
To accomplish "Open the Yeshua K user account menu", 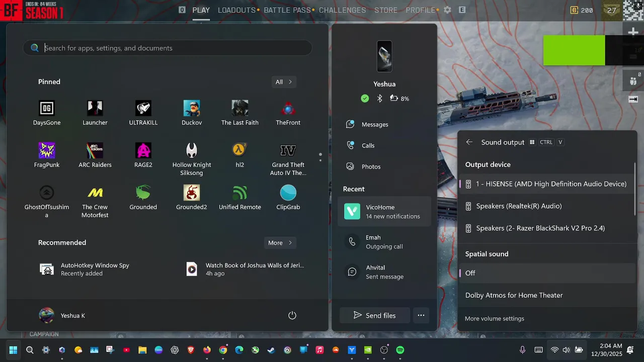I will point(62,315).
